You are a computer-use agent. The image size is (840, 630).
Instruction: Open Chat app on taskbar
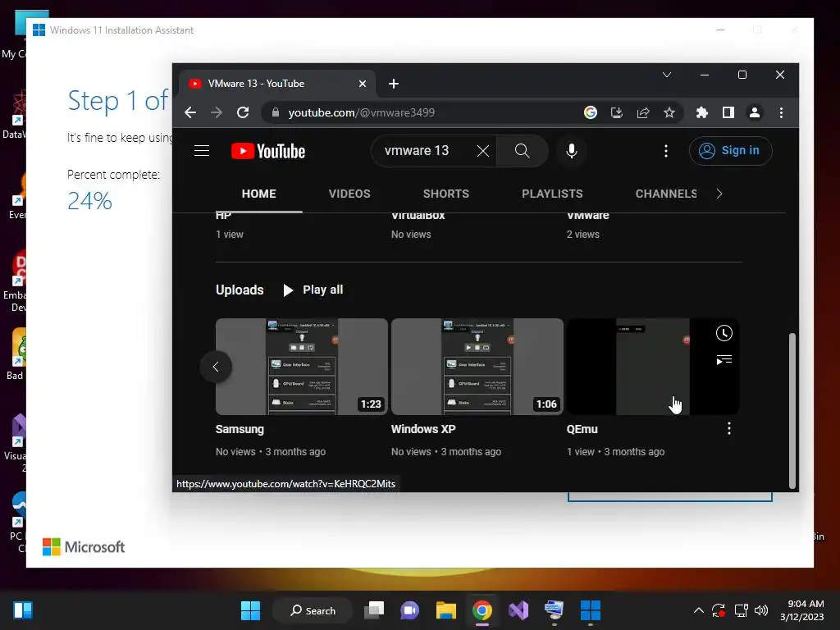410,610
